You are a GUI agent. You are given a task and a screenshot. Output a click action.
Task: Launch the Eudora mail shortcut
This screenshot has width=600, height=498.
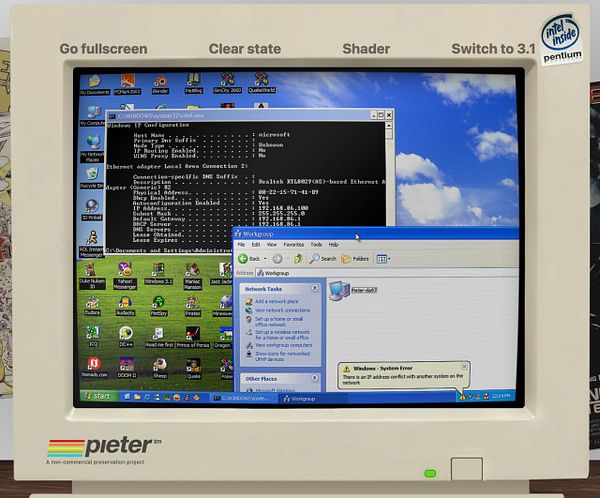(x=92, y=305)
